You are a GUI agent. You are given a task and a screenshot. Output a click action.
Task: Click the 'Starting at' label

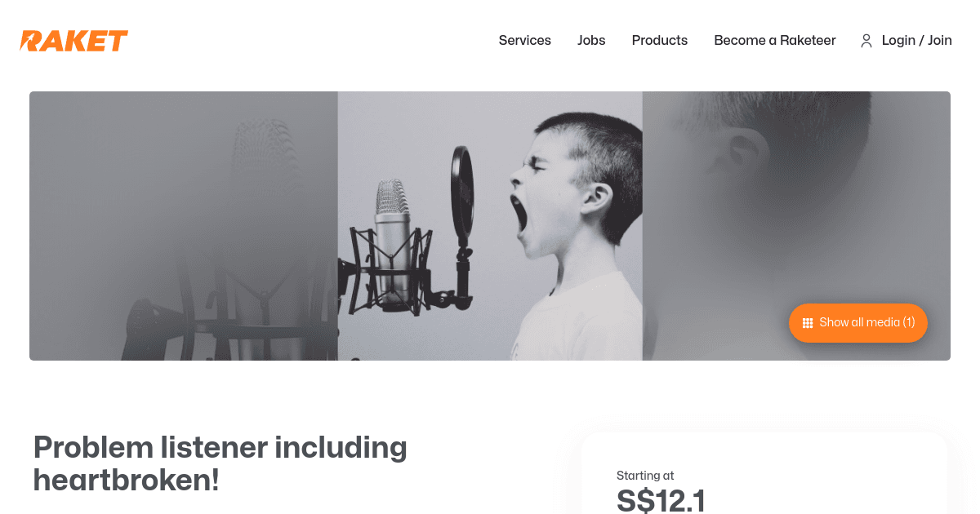645,476
